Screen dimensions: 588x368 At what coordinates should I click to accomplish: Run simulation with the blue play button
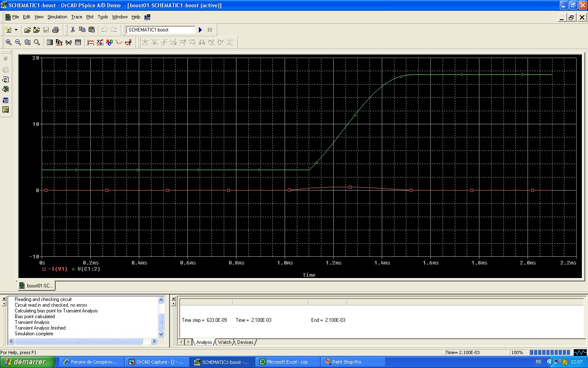200,30
